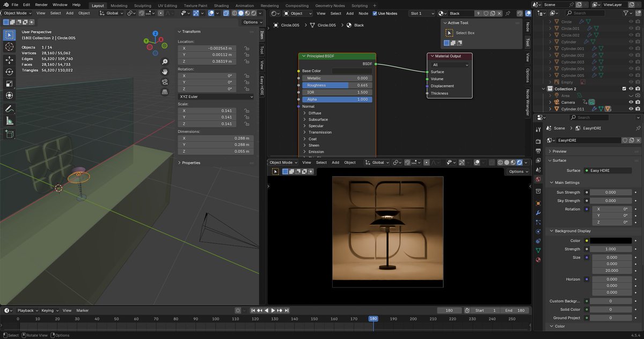Switch to the Shading workspace tab
Viewport: 644px width, 339px height.
click(221, 5)
